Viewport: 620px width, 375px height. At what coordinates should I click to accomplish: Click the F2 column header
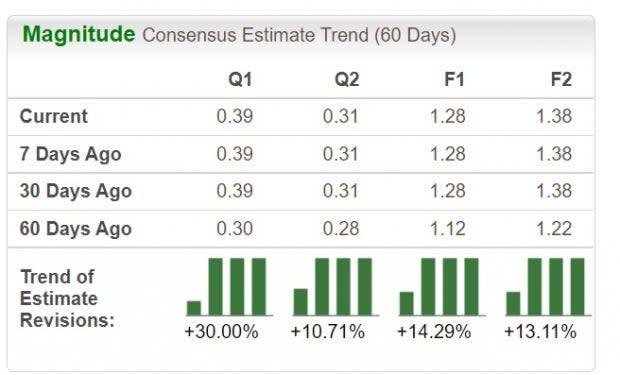pyautogui.click(x=561, y=80)
